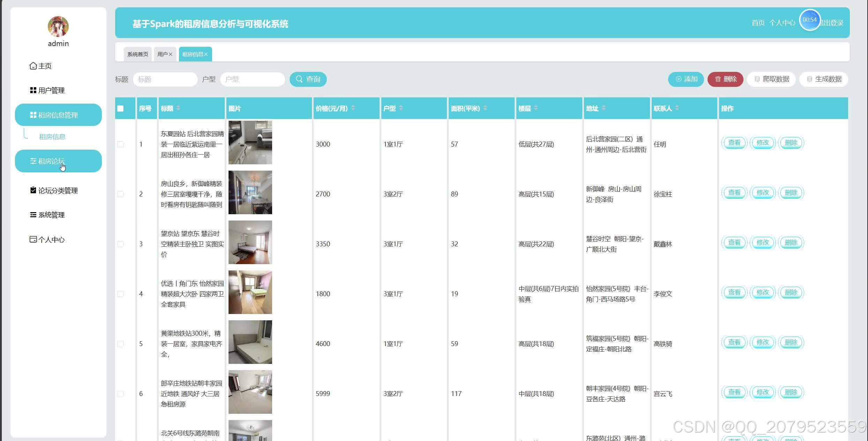Click the title 望京站 望京东 慧谷时空
The width and height of the screenshot is (868, 441).
[192, 244]
